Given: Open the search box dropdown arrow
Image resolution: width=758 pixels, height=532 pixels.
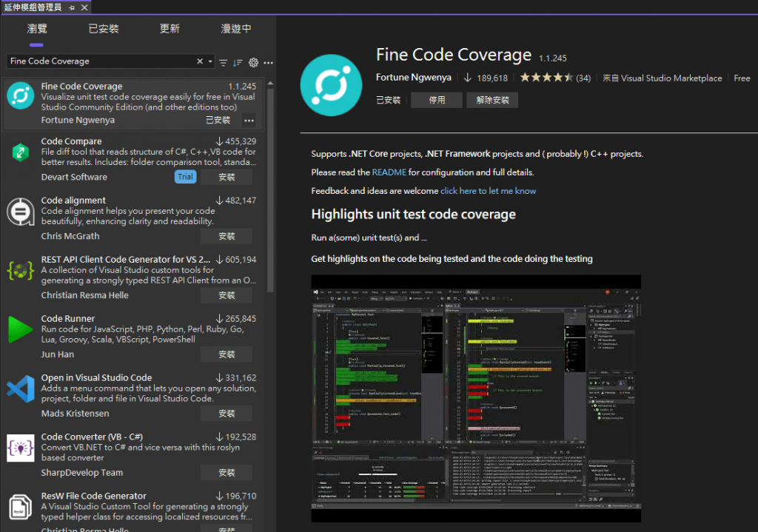Looking at the screenshot, I should tap(210, 61).
